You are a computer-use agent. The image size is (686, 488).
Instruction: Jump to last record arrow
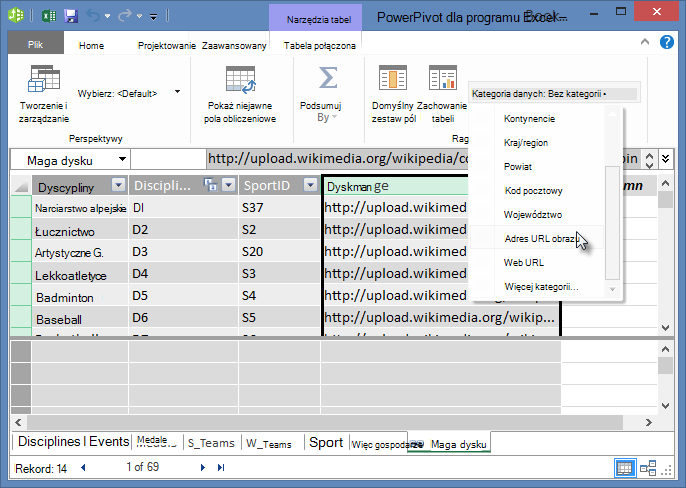coord(221,467)
